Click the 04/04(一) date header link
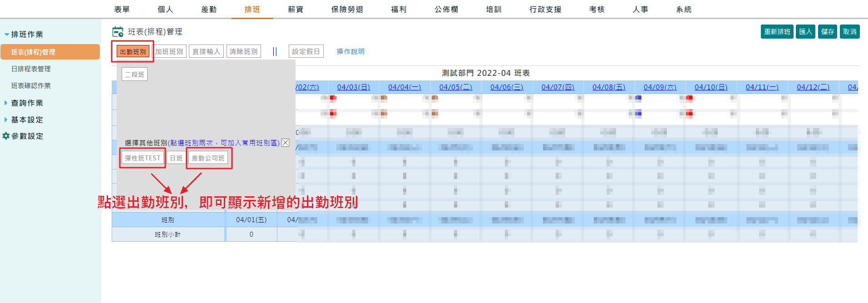868x303 pixels. (404, 87)
